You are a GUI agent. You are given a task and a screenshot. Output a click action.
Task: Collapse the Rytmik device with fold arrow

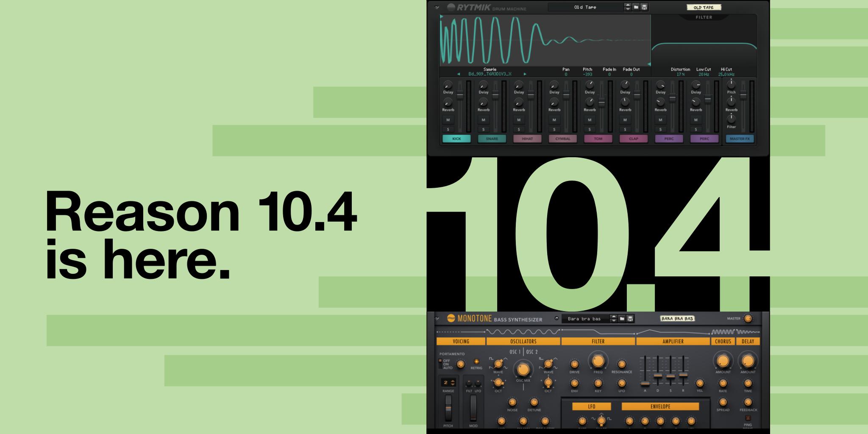click(x=437, y=8)
